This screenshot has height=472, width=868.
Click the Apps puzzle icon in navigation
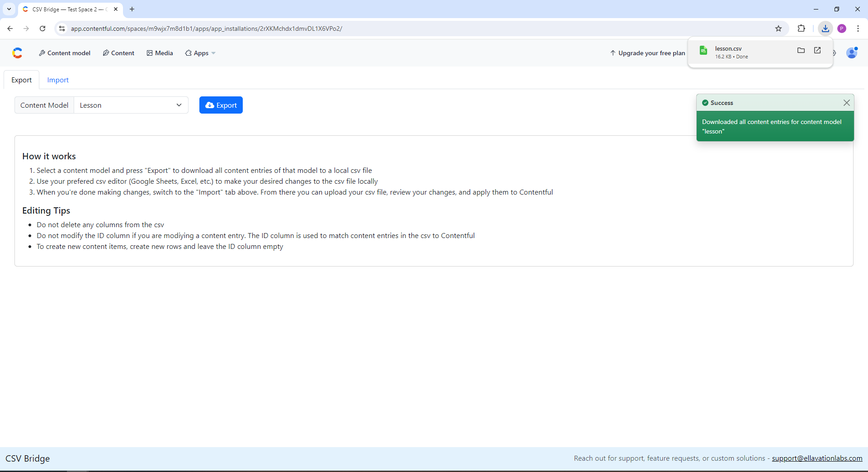tap(188, 53)
